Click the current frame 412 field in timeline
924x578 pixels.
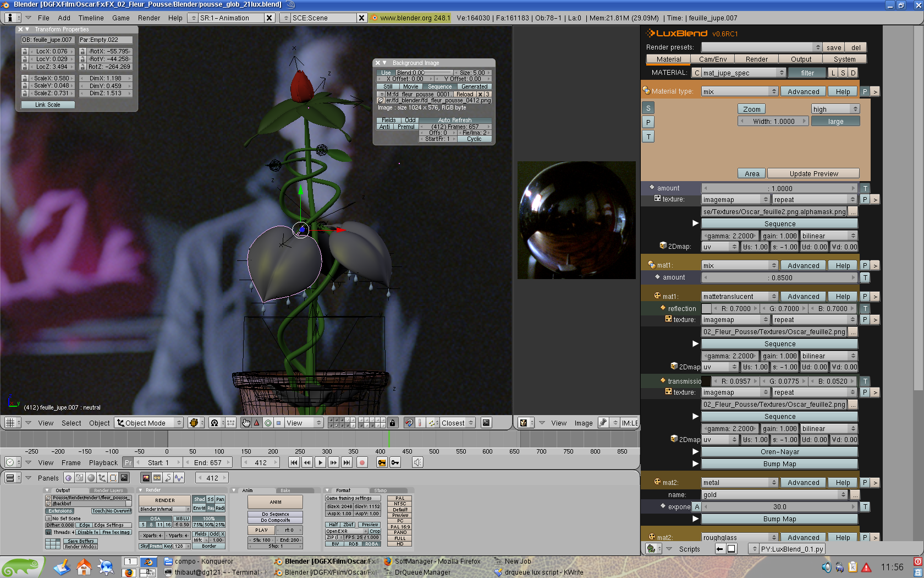(261, 462)
